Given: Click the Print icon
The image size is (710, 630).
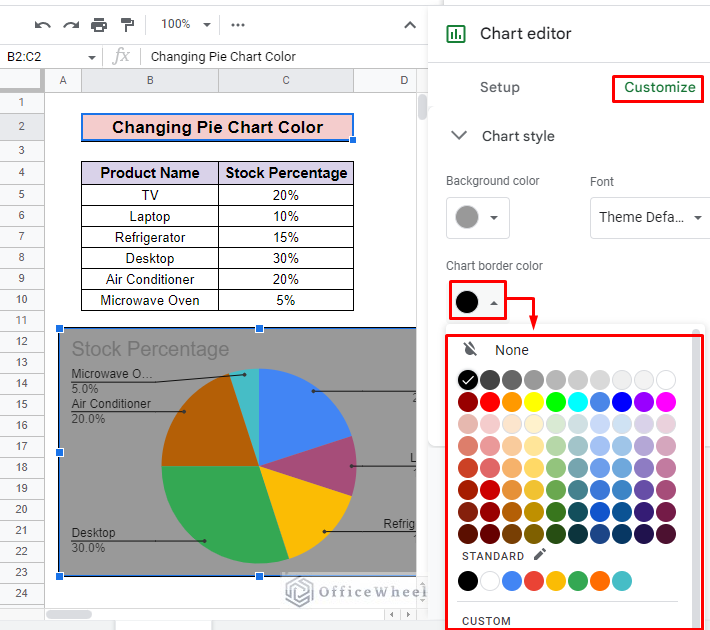Looking at the screenshot, I should pos(99,24).
